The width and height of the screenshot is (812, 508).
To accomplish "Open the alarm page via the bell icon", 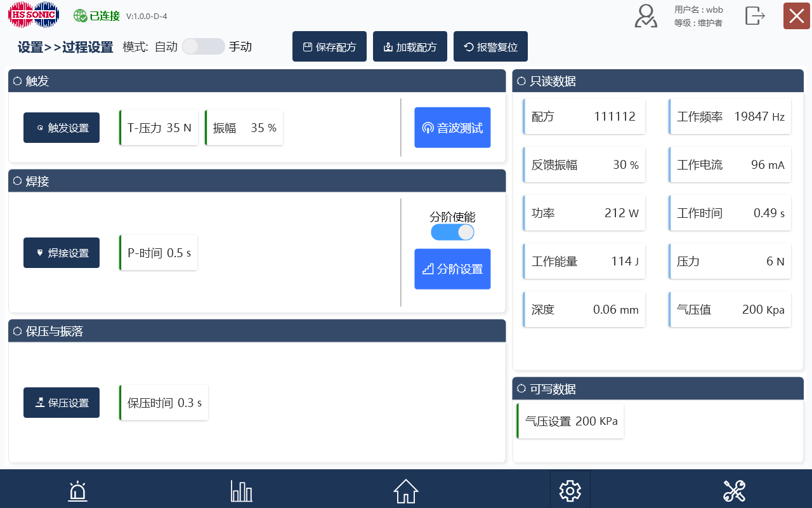I will pos(77,490).
